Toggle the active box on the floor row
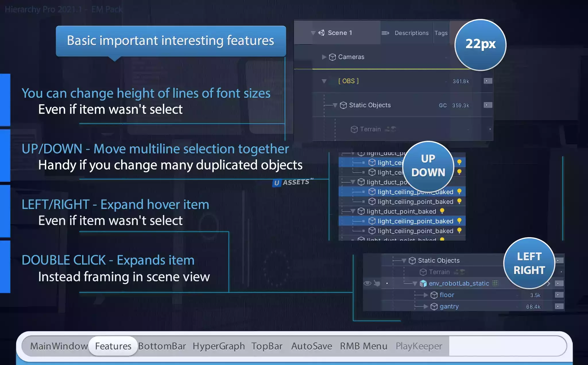588x365 pixels. (559, 295)
